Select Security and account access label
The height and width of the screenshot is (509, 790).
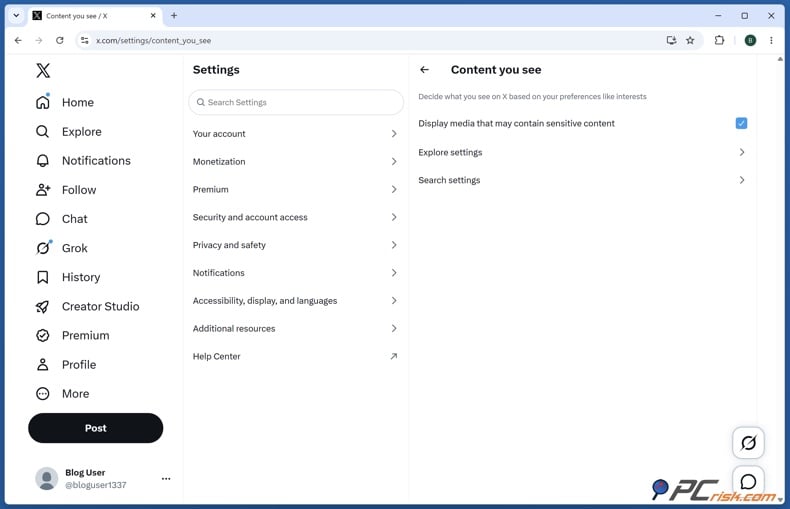[x=250, y=217]
